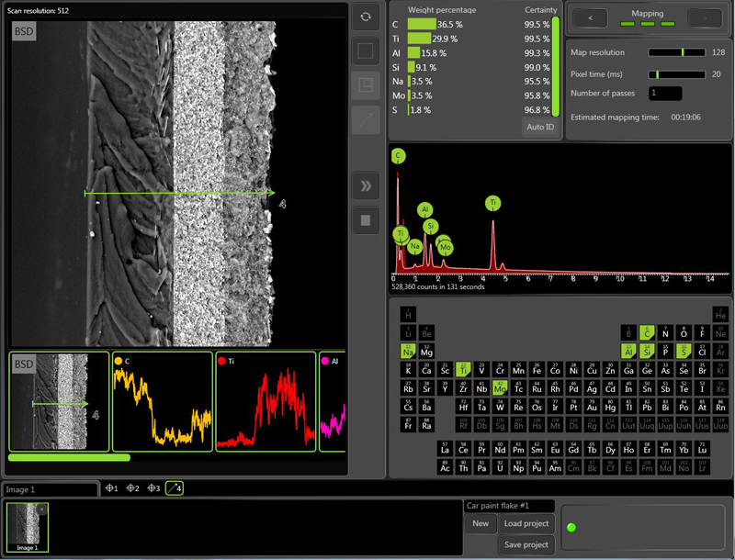Screen dimensions: 735x560
Task: Select spot analysis point 1
Action: click(112, 488)
